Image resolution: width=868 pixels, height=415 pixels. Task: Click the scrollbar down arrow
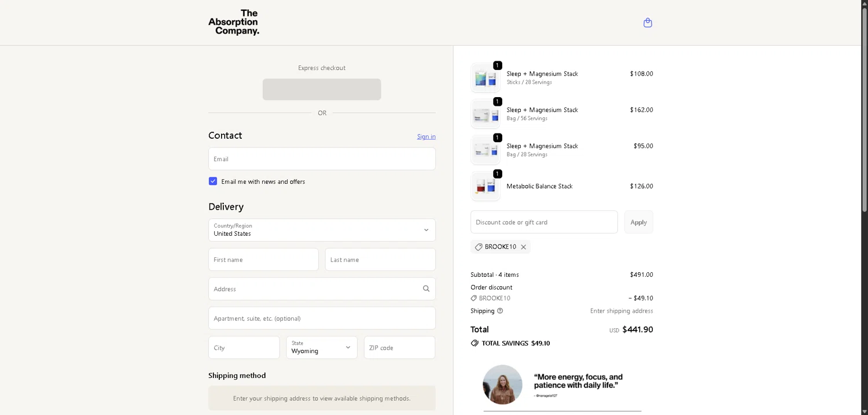point(865,411)
